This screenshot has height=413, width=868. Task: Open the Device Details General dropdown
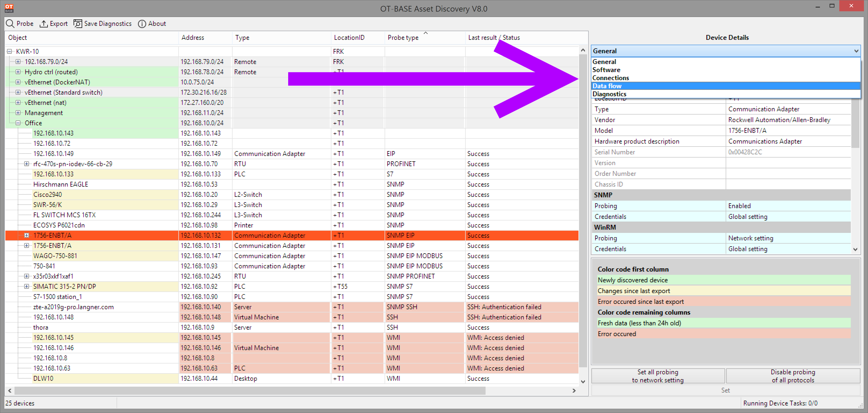click(726, 51)
